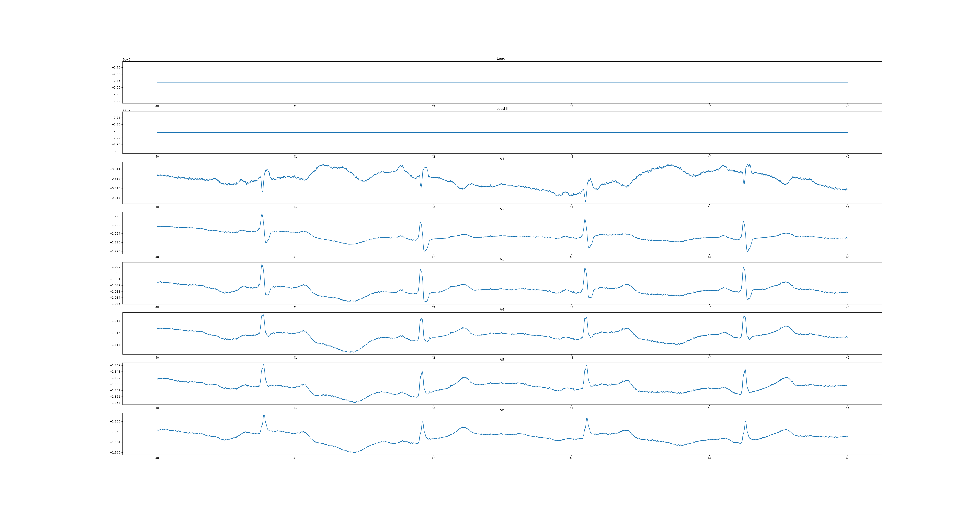Click the 42 tick label under V6 plot
The width and height of the screenshot is (980, 511).
(433, 458)
